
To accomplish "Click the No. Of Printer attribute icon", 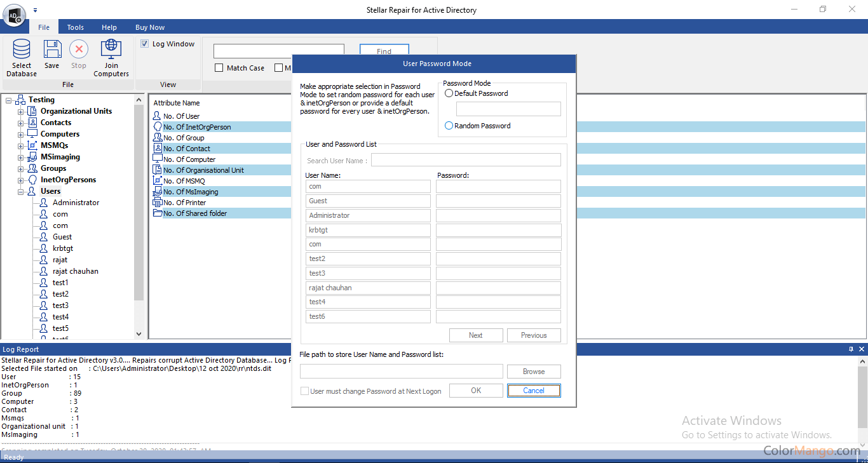I will coord(158,203).
